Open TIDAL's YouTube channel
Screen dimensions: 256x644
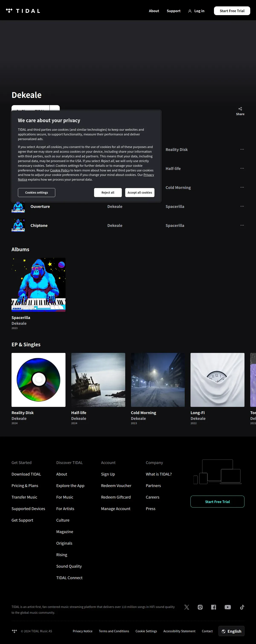(227, 607)
